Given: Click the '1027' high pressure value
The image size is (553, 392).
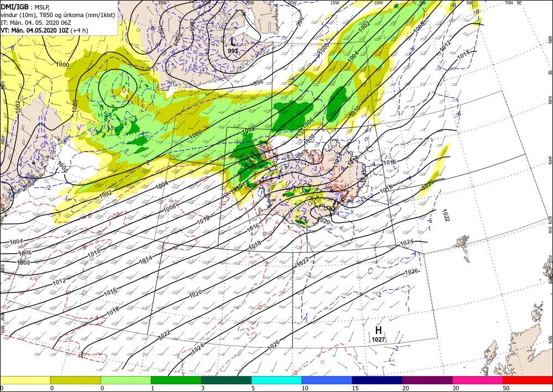Looking at the screenshot, I should click(378, 339).
